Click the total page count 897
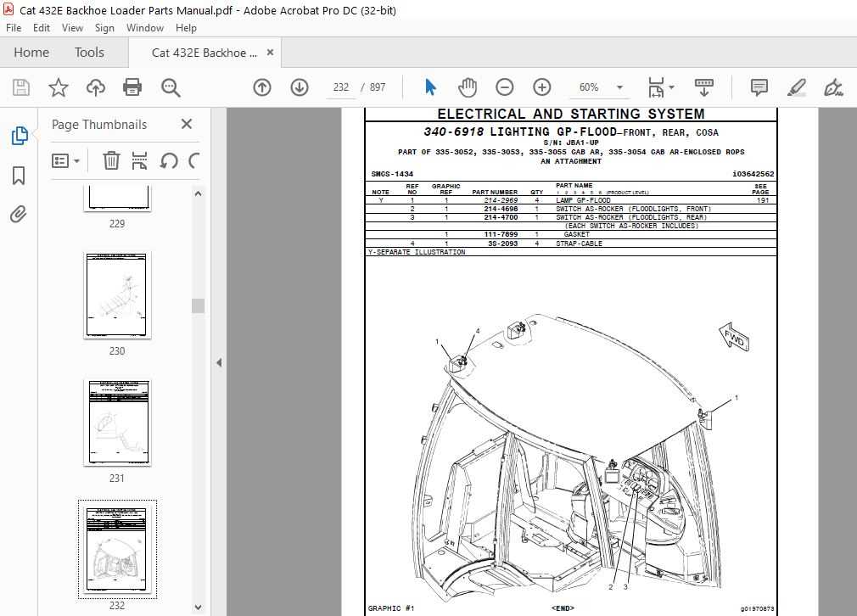Image resolution: width=857 pixels, height=616 pixels. [x=378, y=87]
